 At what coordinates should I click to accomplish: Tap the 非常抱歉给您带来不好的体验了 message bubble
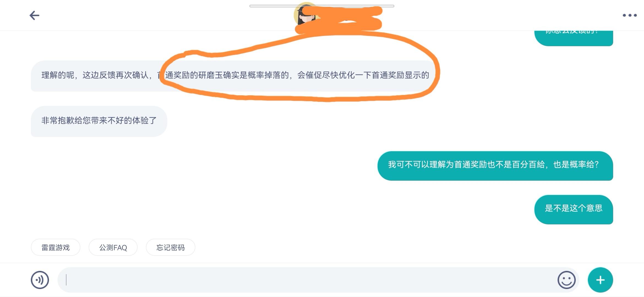point(99,121)
